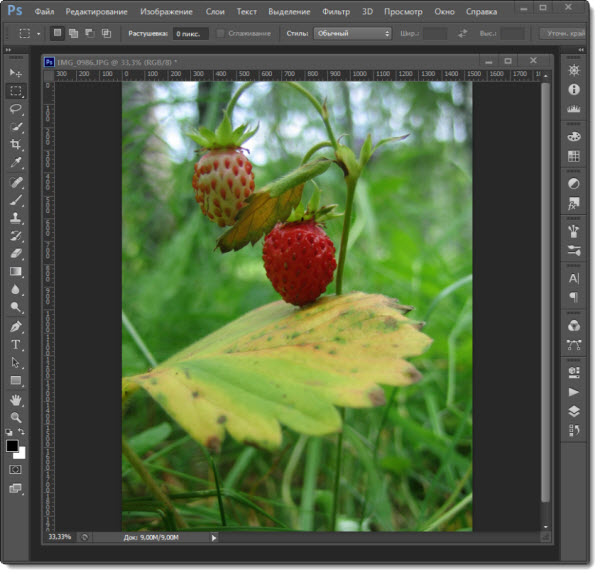Open the Info panel icon
Image resolution: width=600 pixels, height=574 pixels.
click(x=574, y=89)
